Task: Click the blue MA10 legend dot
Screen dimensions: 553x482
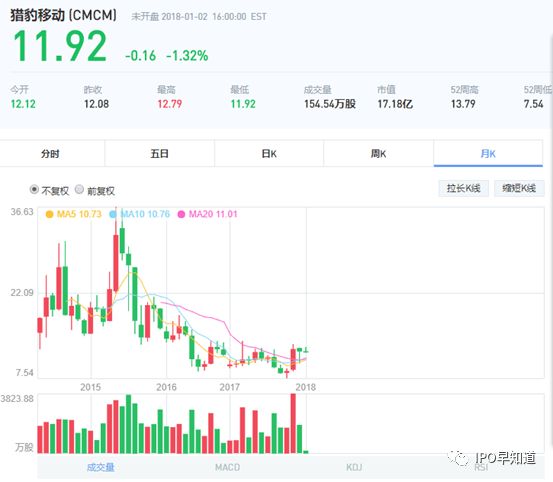Action: pyautogui.click(x=113, y=214)
